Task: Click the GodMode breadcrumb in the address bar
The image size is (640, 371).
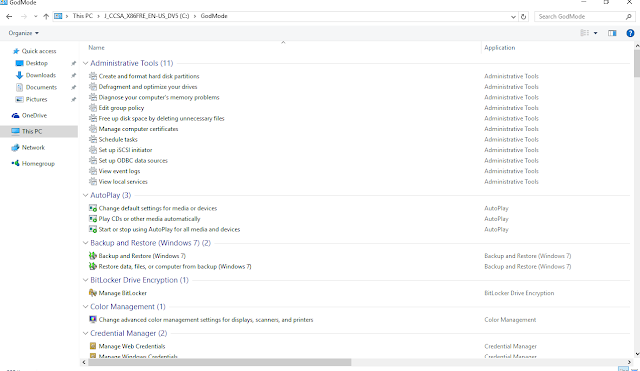Action: pyautogui.click(x=214, y=16)
